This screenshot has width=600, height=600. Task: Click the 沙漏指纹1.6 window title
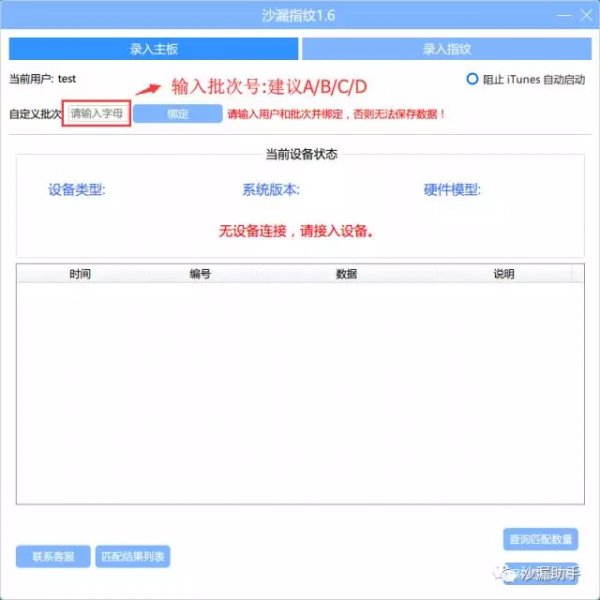click(298, 16)
